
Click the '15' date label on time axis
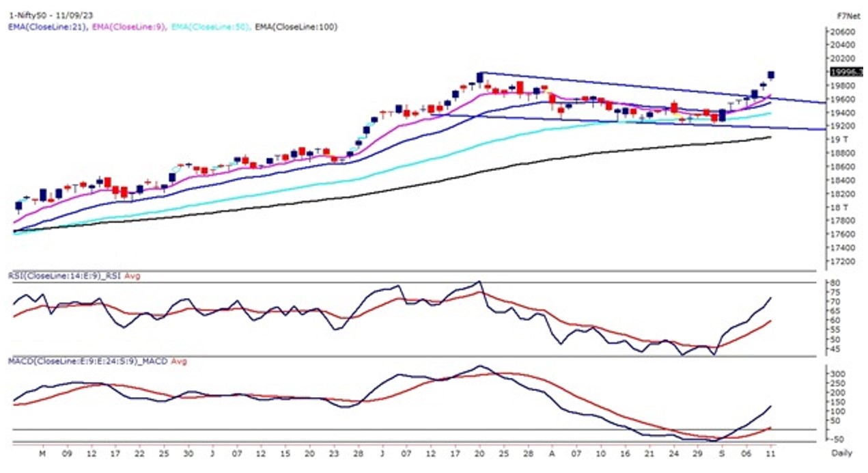285,452
